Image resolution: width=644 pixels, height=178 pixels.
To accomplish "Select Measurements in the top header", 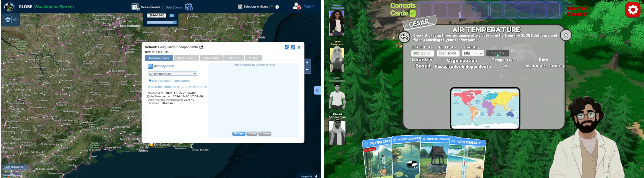I will (x=150, y=7).
